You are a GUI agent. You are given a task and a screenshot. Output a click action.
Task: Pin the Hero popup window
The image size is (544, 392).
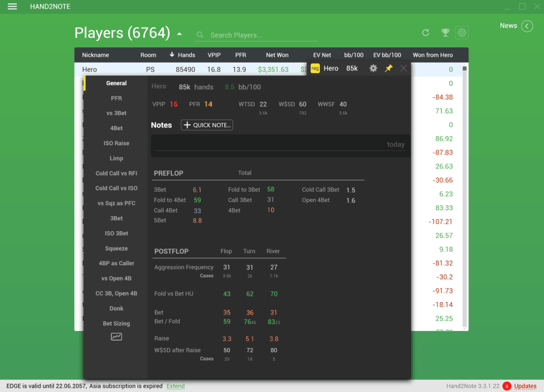(x=388, y=69)
